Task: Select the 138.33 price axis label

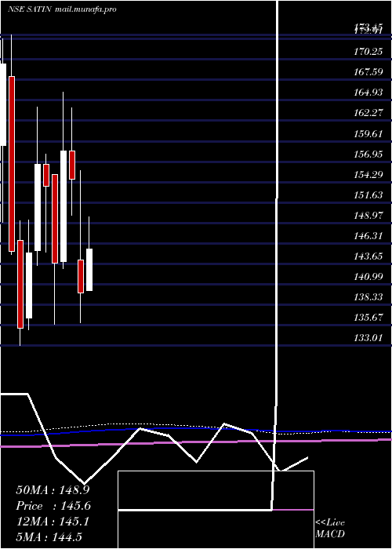Action: click(368, 297)
